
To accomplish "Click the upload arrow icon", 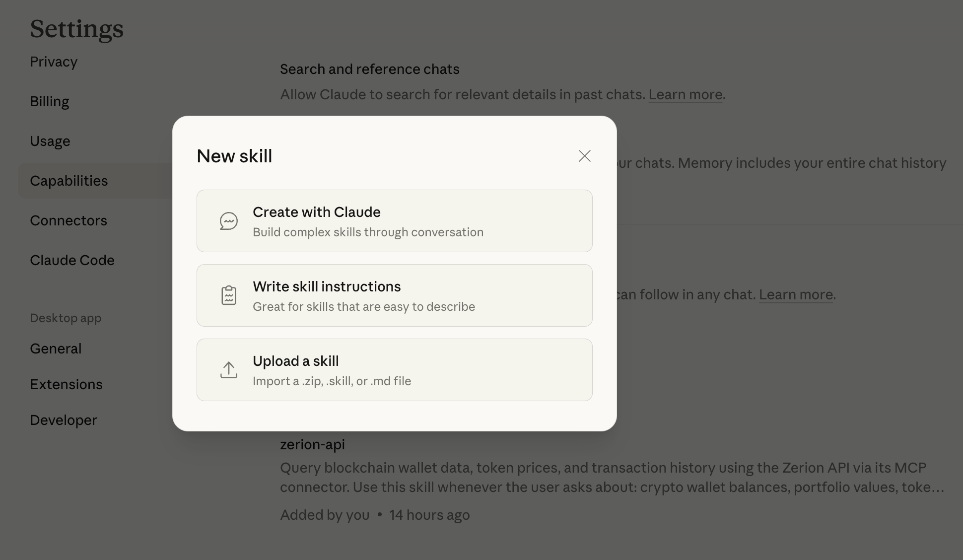I will [228, 370].
